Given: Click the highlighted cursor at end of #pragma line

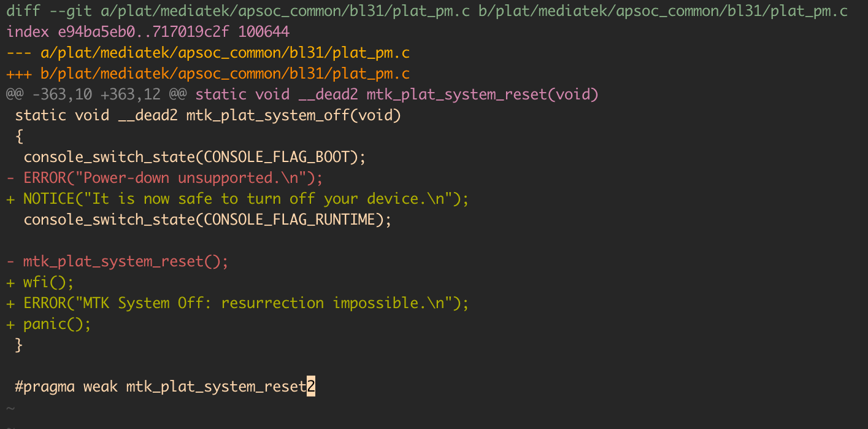Looking at the screenshot, I should click(311, 387).
